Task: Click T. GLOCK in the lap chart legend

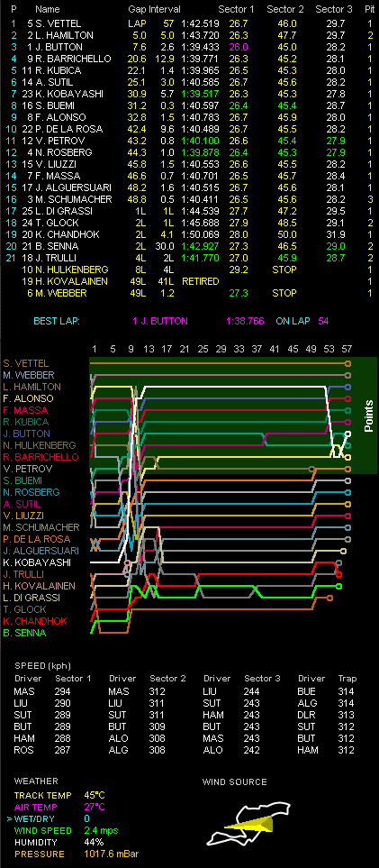Action: click(23, 609)
